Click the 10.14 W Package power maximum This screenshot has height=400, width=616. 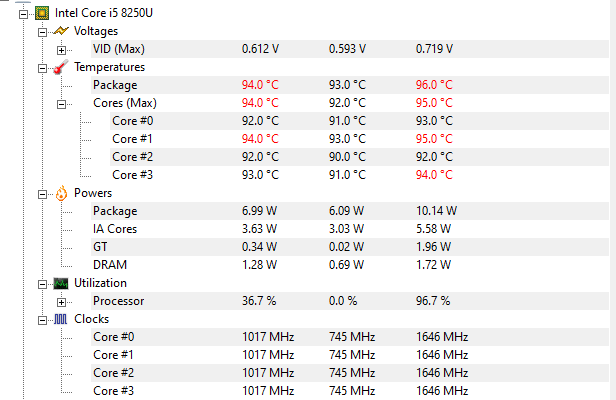[x=436, y=211]
